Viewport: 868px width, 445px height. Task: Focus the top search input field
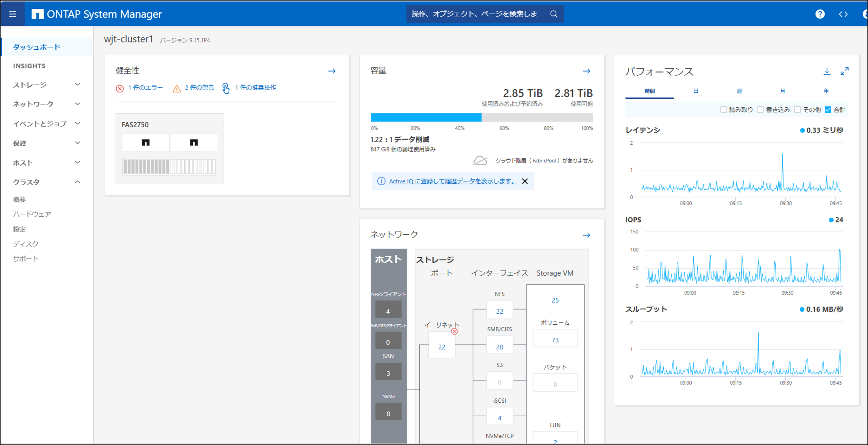[x=475, y=14]
